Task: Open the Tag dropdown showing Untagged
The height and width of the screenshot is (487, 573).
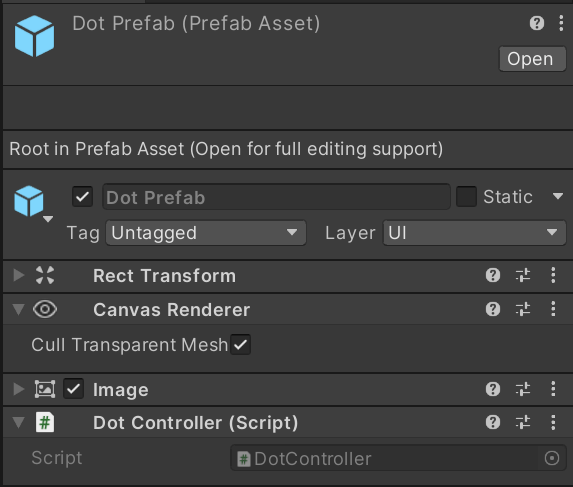Action: click(x=206, y=233)
